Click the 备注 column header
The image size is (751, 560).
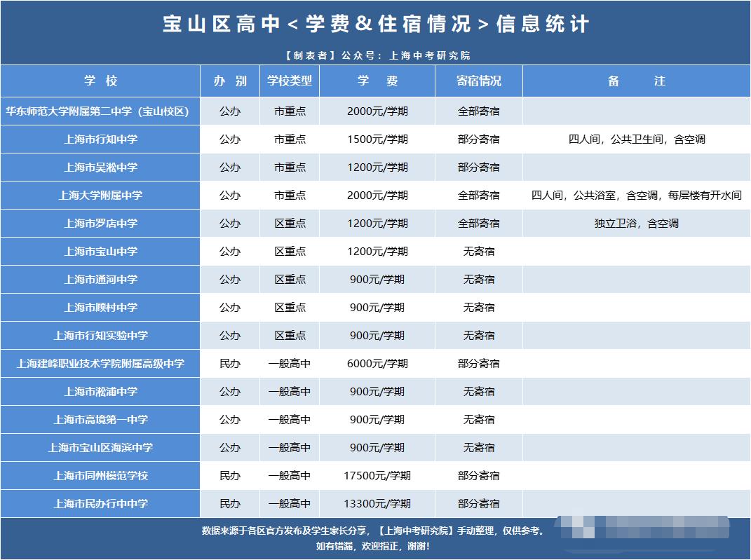[636, 81]
